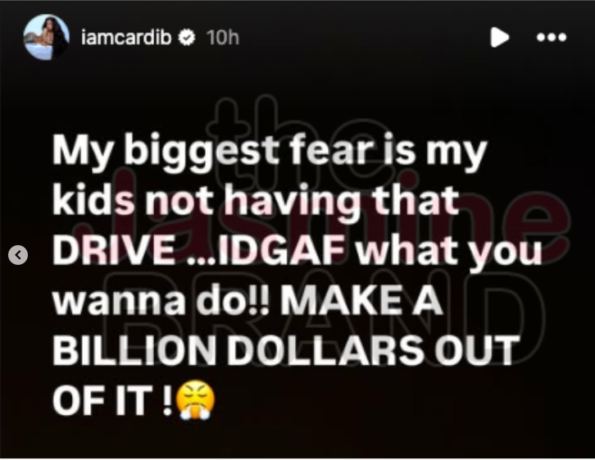Visit the iamcardib username link

click(126, 37)
